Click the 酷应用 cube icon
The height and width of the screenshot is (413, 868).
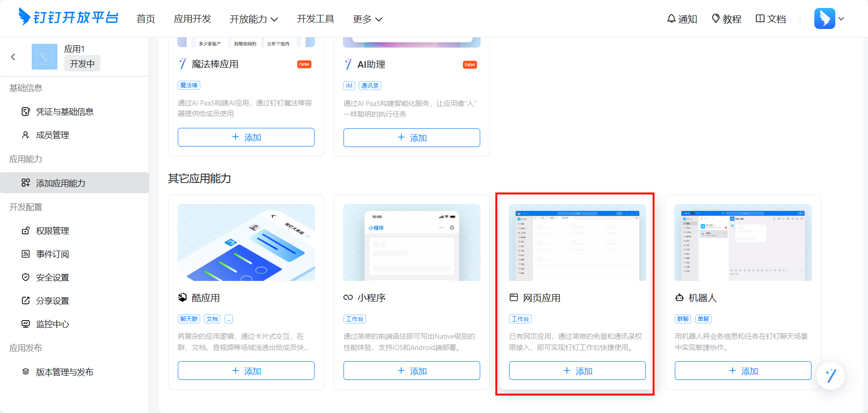pos(182,297)
